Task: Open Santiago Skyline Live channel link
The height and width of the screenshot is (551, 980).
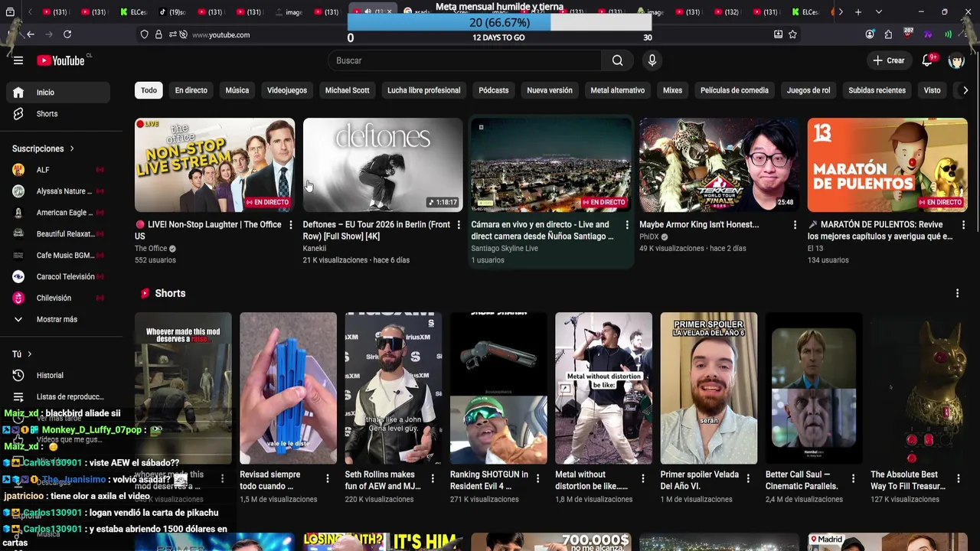Action: 505,249
